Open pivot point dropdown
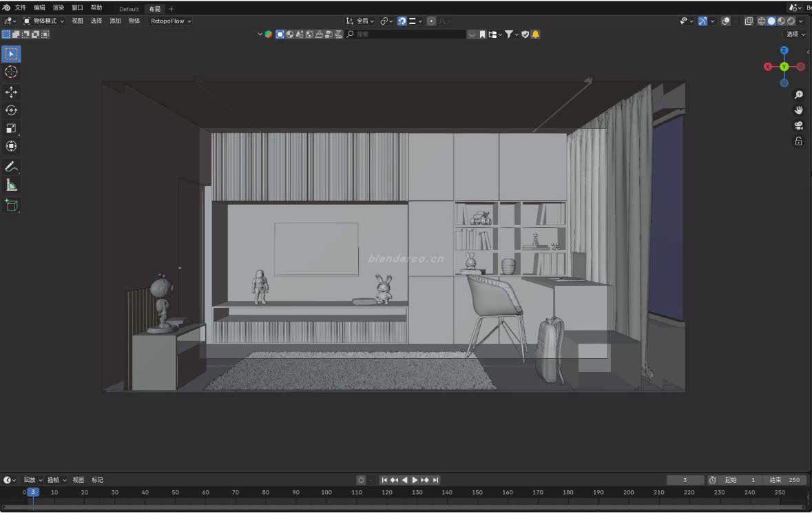The image size is (812, 513). click(x=386, y=21)
